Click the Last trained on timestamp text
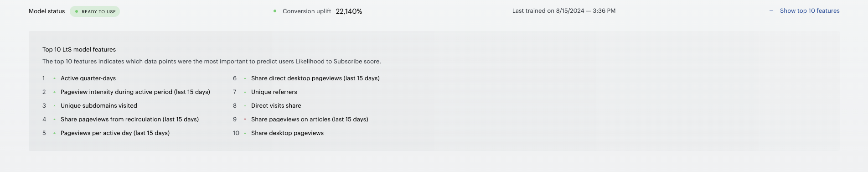Viewport: 868px width, 172px height. pyautogui.click(x=564, y=11)
